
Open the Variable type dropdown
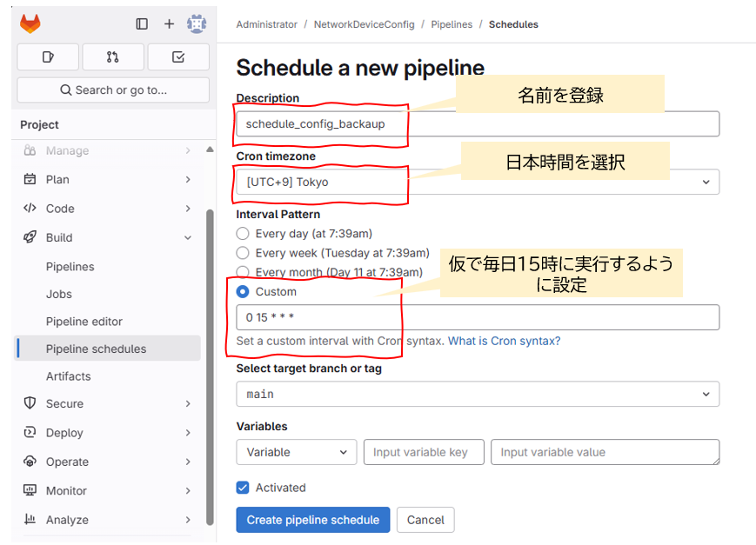[x=296, y=452]
